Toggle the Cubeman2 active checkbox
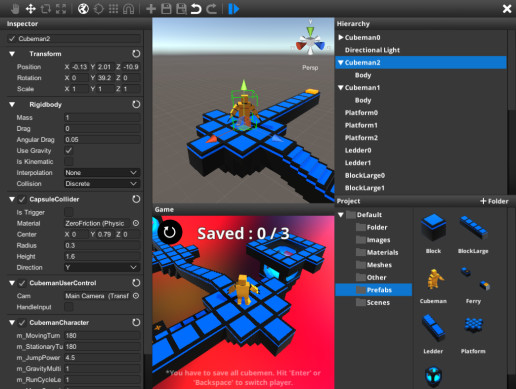 [12, 39]
